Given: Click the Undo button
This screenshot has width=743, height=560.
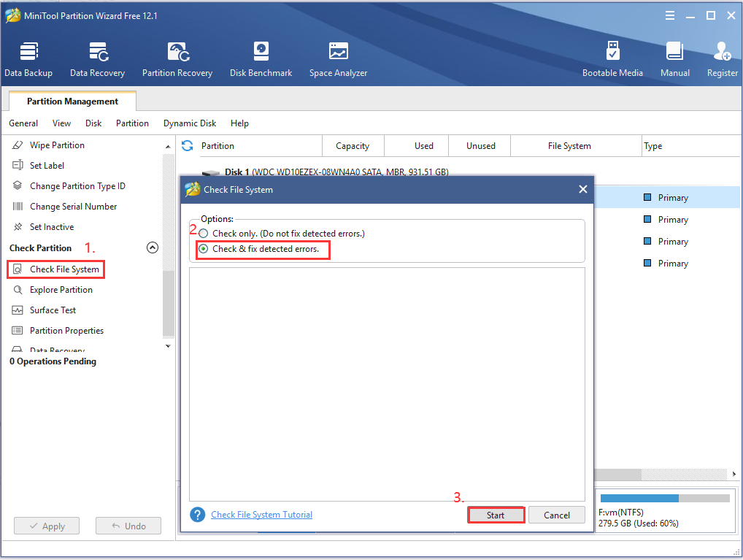Looking at the screenshot, I should pyautogui.click(x=128, y=526).
